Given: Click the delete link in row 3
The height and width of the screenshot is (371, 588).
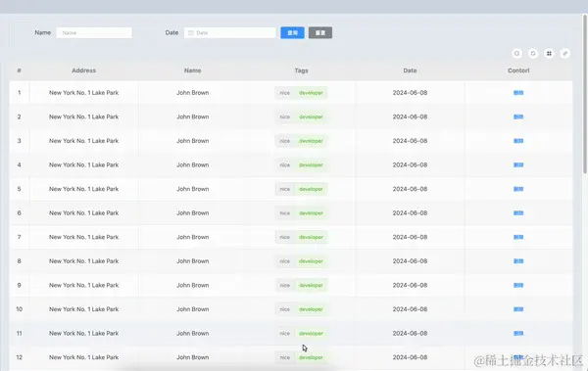Looking at the screenshot, I should click(518, 141).
